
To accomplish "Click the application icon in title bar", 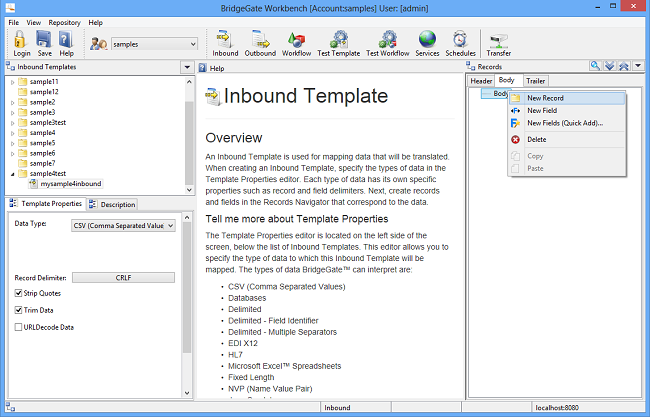I will (x=10, y=7).
